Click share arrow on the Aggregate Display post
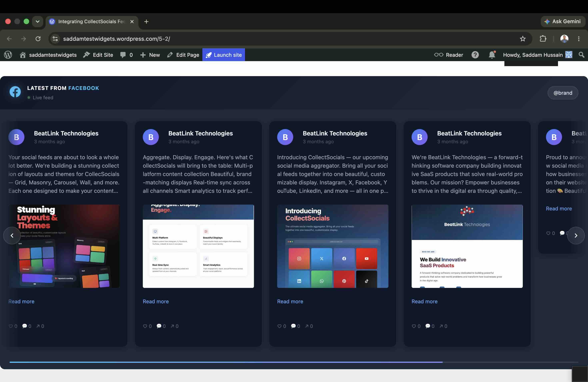Screen dimensions: 588x382 point(172,326)
